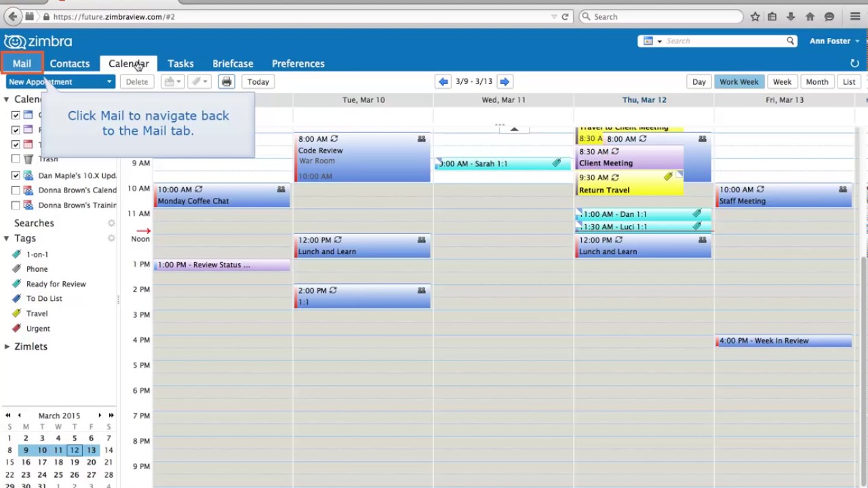Jump back one year in mini calendar
Viewport: 868px width, 488px height.
(7, 415)
